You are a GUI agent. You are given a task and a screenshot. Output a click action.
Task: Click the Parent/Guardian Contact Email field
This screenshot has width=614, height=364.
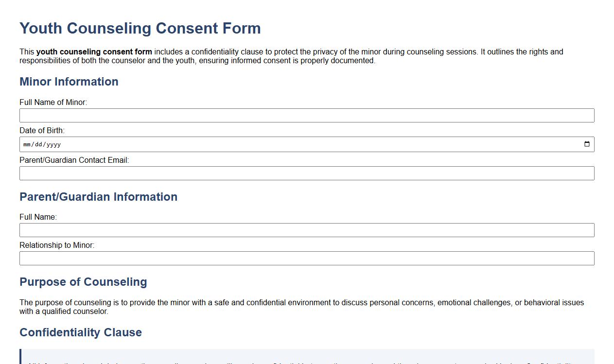point(306,173)
